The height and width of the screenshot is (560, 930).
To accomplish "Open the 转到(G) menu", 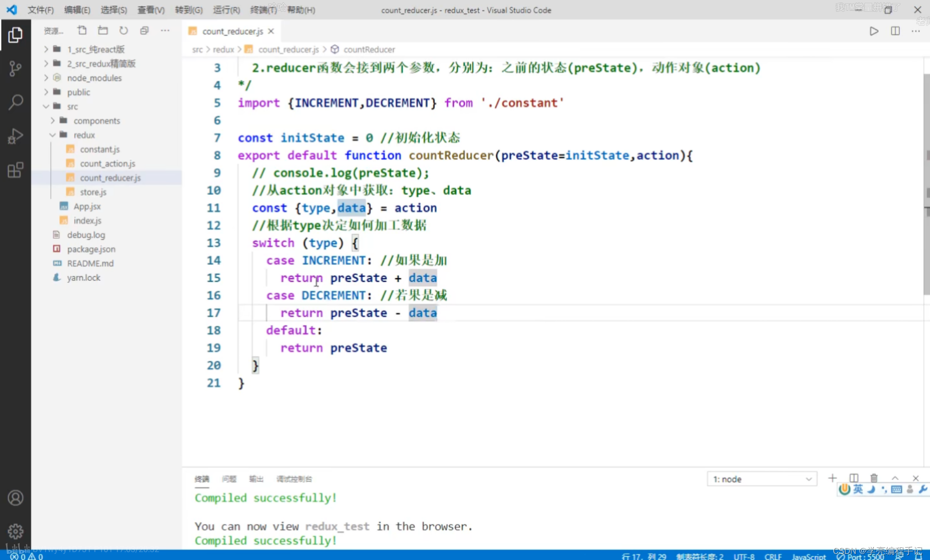I will click(189, 10).
